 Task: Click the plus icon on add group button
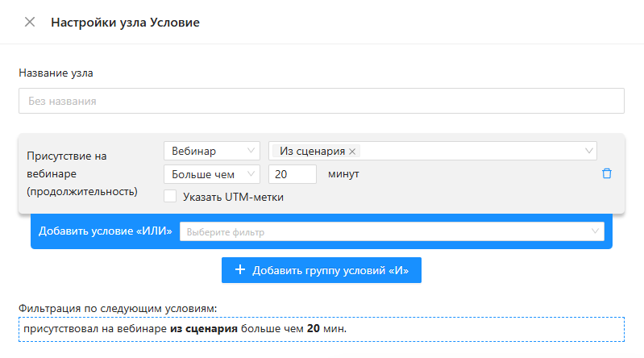click(x=240, y=270)
